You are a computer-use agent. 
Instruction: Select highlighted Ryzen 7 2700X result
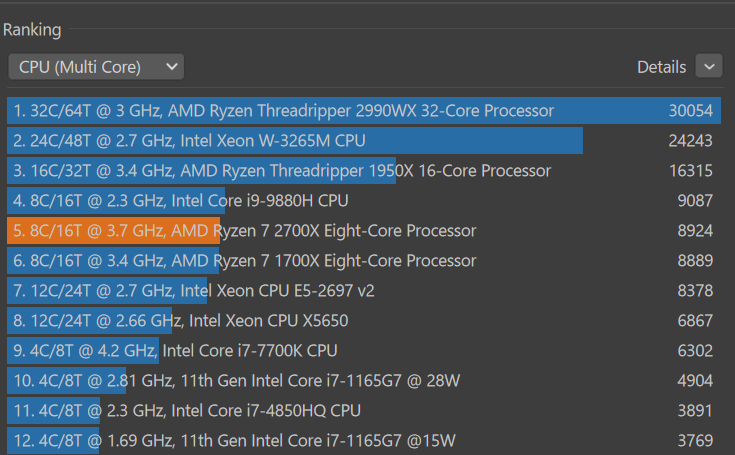pos(364,231)
